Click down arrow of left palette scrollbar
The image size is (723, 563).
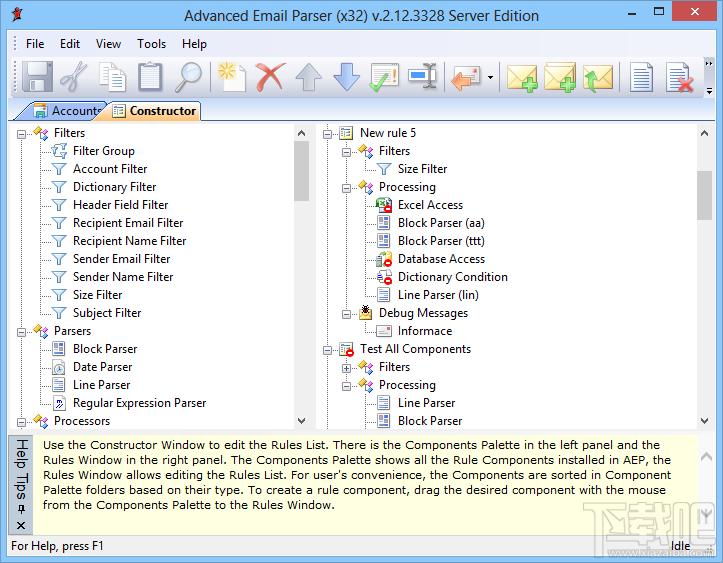coord(302,421)
